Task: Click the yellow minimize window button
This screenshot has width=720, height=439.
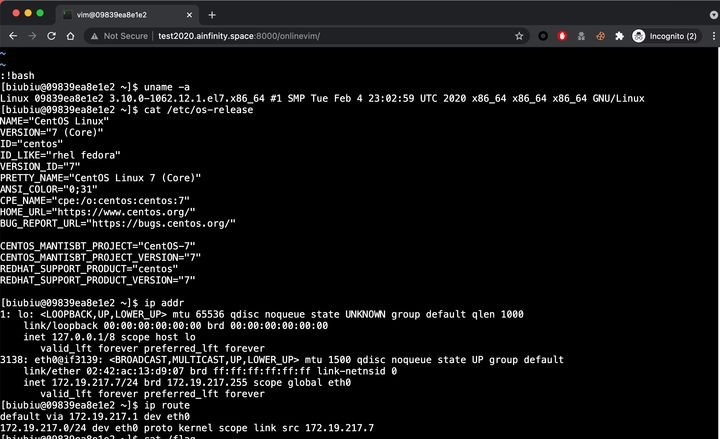Action: point(28,13)
